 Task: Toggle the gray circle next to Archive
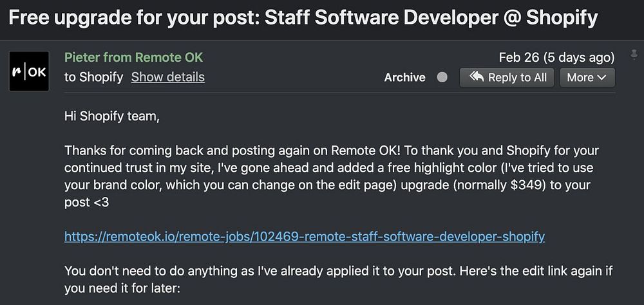[x=442, y=77]
